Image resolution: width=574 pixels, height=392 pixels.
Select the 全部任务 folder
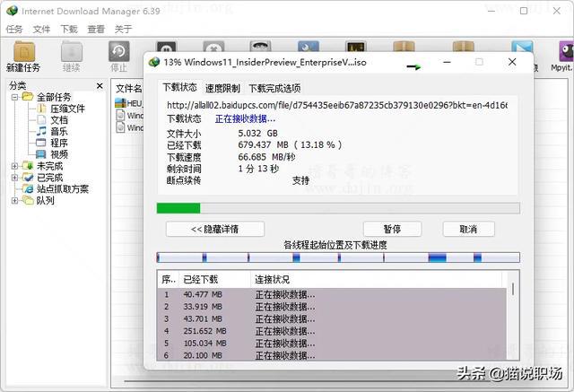54,97
